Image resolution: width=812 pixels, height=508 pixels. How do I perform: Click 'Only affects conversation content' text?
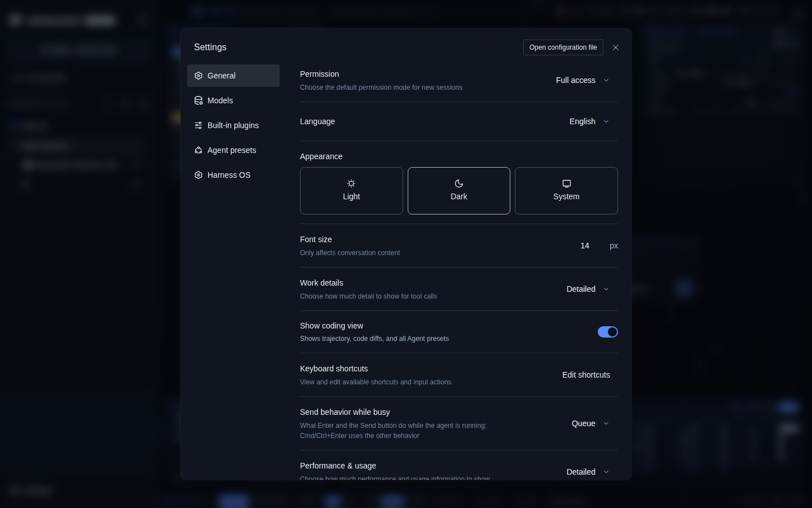[350, 253]
